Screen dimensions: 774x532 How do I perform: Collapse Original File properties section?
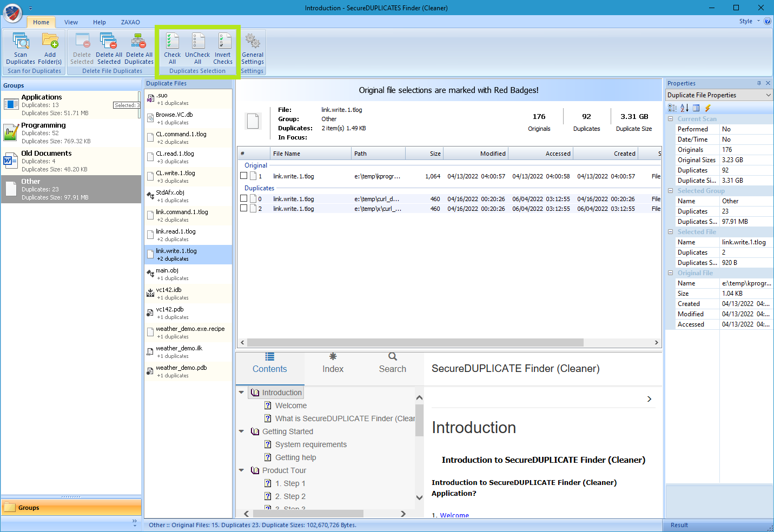[671, 273]
